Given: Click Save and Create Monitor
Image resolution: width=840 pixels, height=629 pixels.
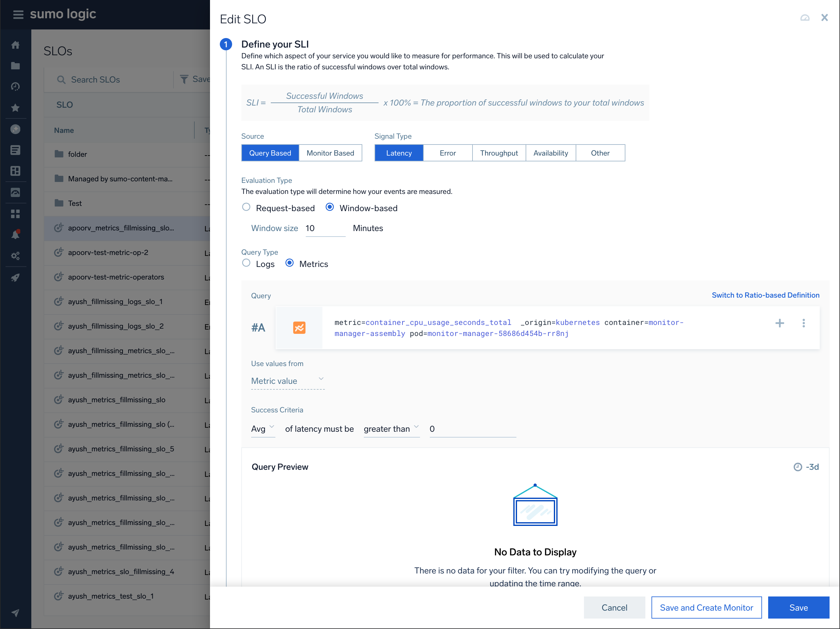Looking at the screenshot, I should [x=706, y=607].
